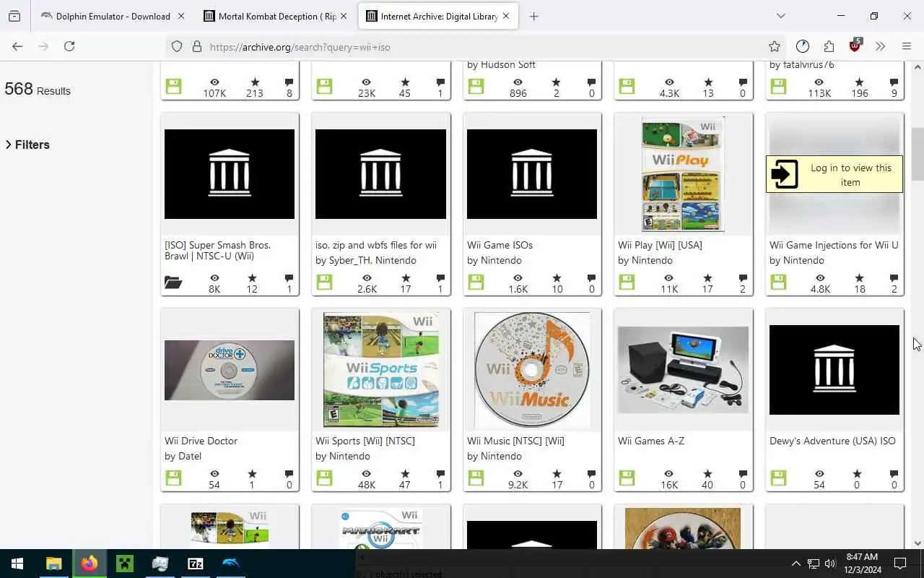924x578 pixels.
Task: Open the uBlock Origin extension icon
Action: pyautogui.click(x=855, y=46)
